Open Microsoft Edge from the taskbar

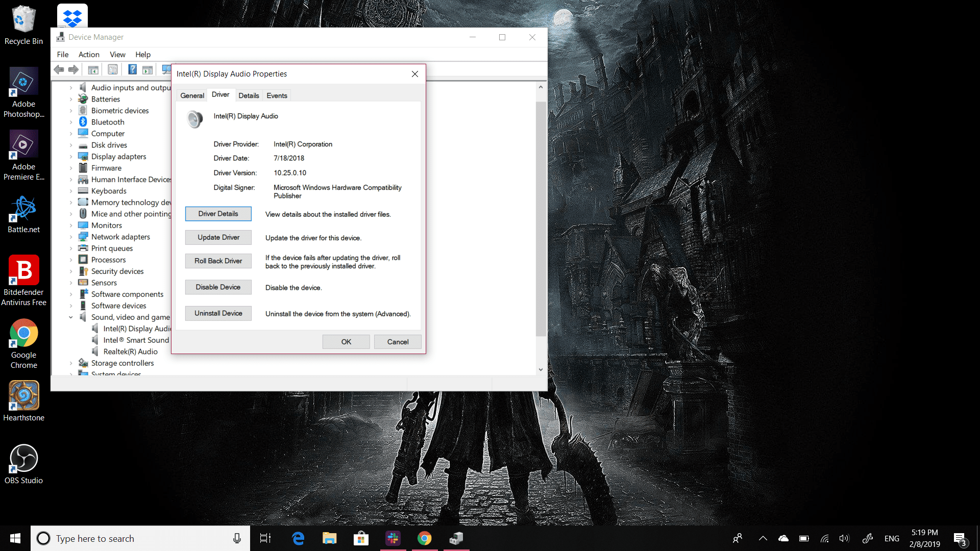click(298, 538)
